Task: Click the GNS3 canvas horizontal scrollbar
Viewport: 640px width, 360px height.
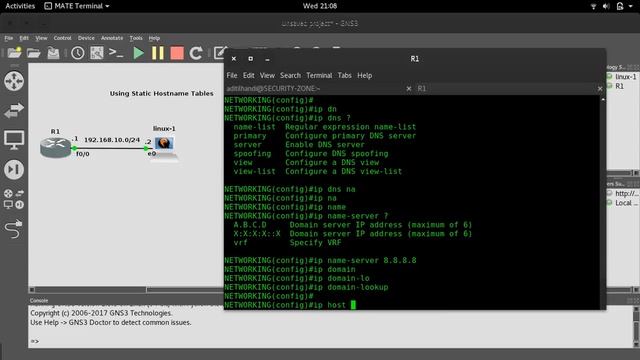Action: (90, 290)
